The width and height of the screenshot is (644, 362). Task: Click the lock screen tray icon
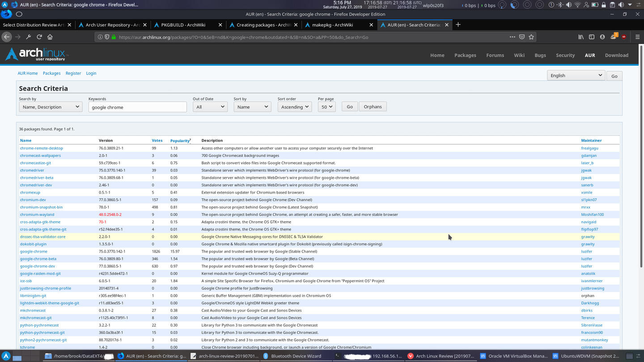(603, 5)
